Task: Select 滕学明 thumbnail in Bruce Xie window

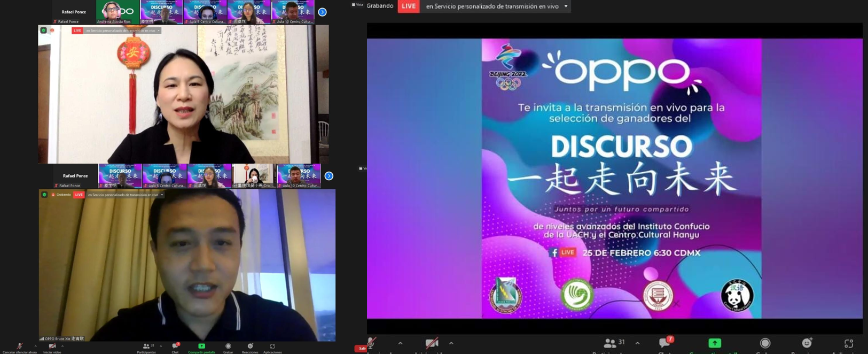Action: click(x=120, y=176)
